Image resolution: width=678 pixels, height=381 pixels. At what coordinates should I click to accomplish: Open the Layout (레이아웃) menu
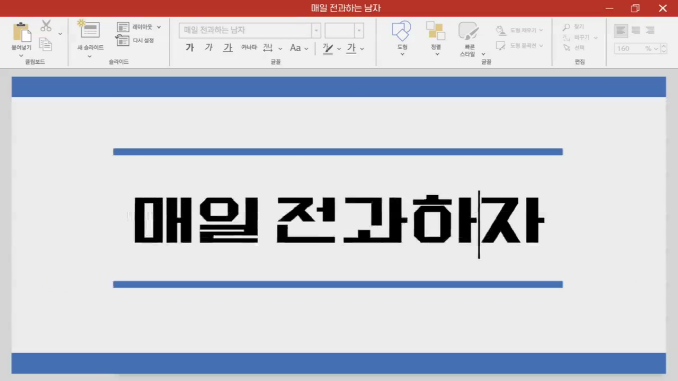click(139, 27)
